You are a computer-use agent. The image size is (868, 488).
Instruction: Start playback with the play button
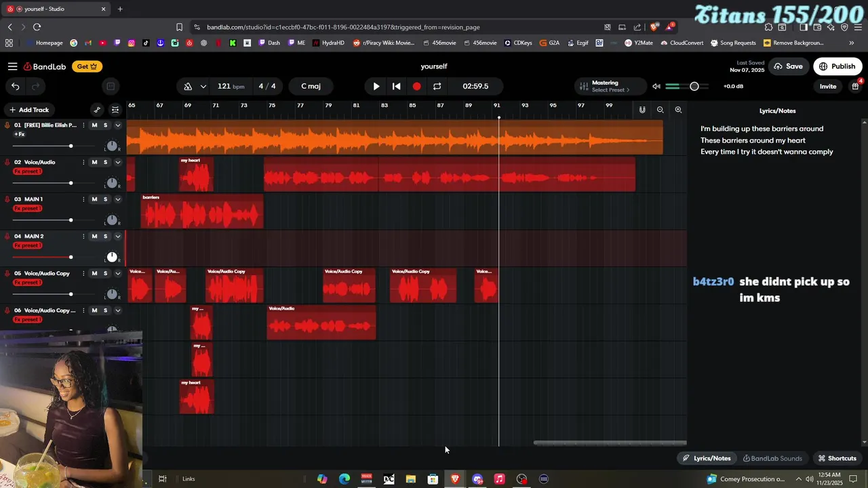click(x=376, y=86)
